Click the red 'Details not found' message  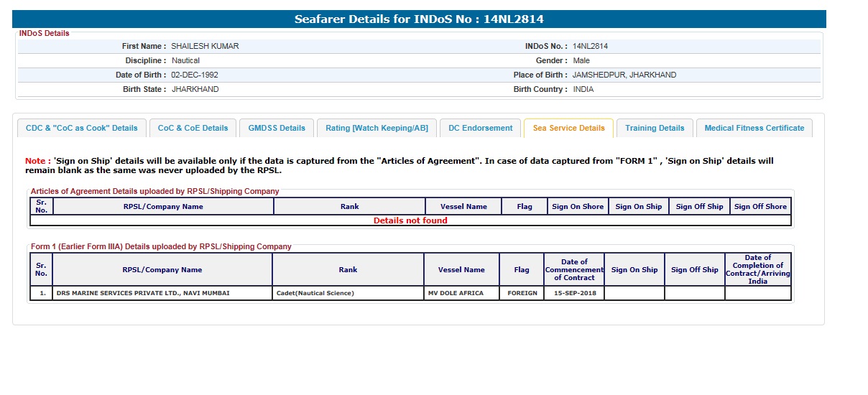click(410, 220)
